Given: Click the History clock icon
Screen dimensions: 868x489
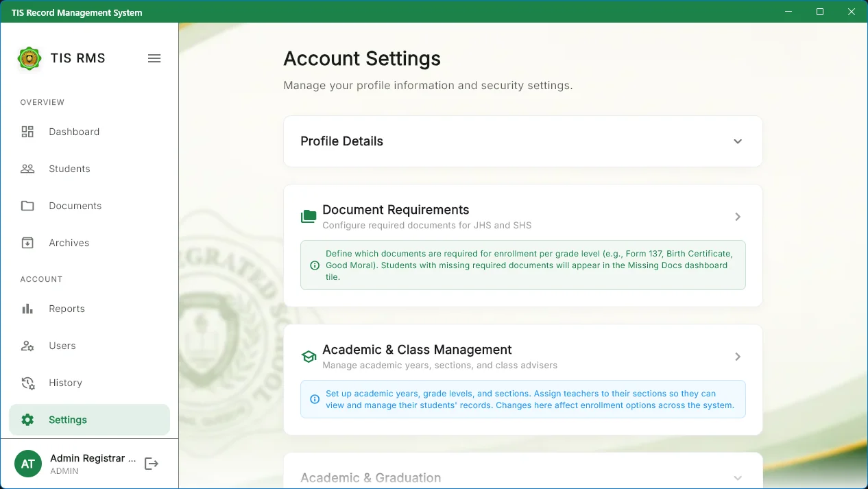Looking at the screenshot, I should pyautogui.click(x=27, y=383).
